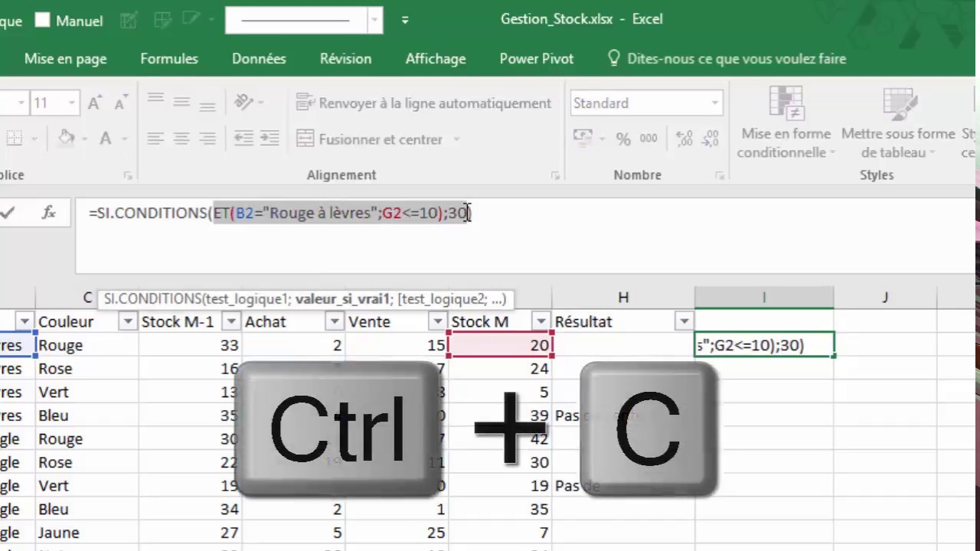Click valeur_si_vrai1 in the formula tooltip
The width and height of the screenshot is (980, 551).
[343, 298]
